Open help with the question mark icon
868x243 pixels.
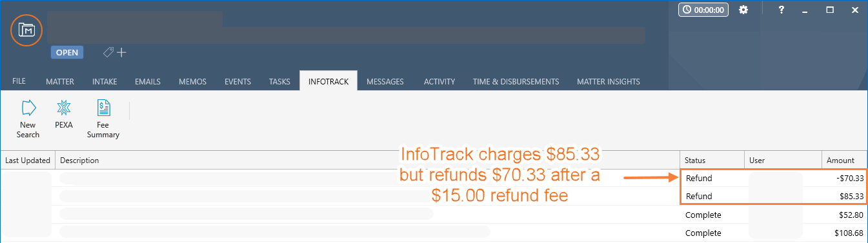[x=782, y=10]
